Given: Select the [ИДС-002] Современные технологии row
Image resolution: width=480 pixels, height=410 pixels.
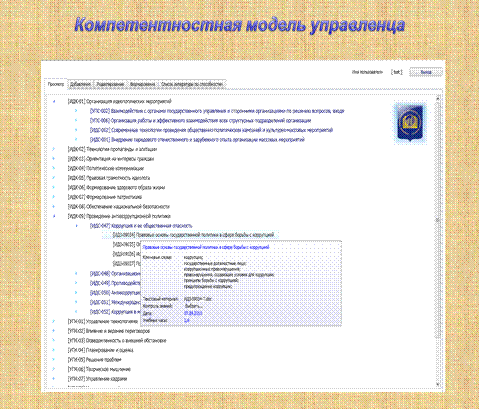Looking at the screenshot, I should pyautogui.click(x=211, y=130).
